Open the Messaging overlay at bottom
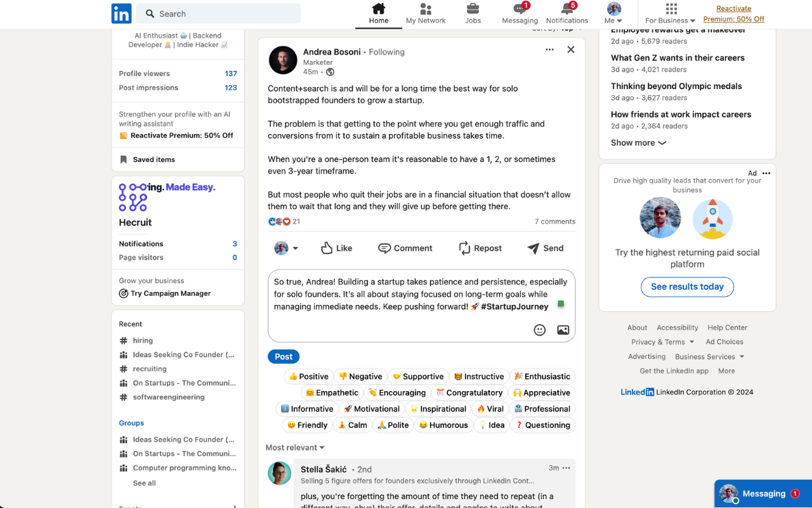The height and width of the screenshot is (508, 812). pyautogui.click(x=763, y=493)
